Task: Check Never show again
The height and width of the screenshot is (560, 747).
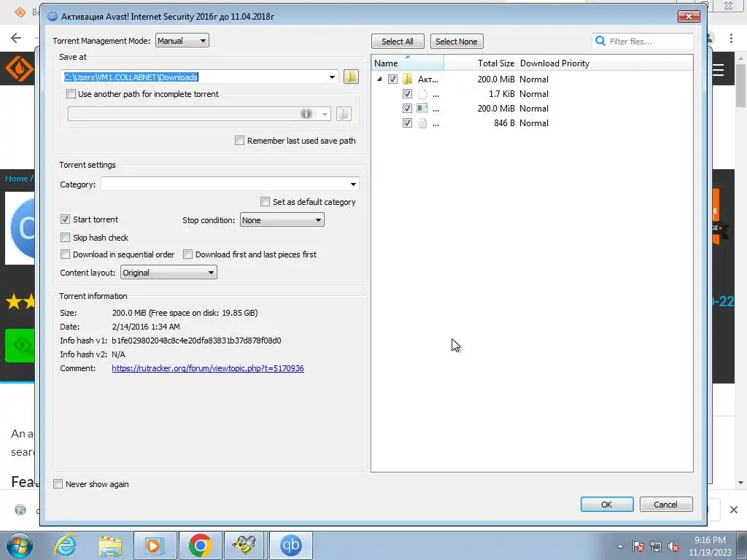Action: [x=58, y=484]
